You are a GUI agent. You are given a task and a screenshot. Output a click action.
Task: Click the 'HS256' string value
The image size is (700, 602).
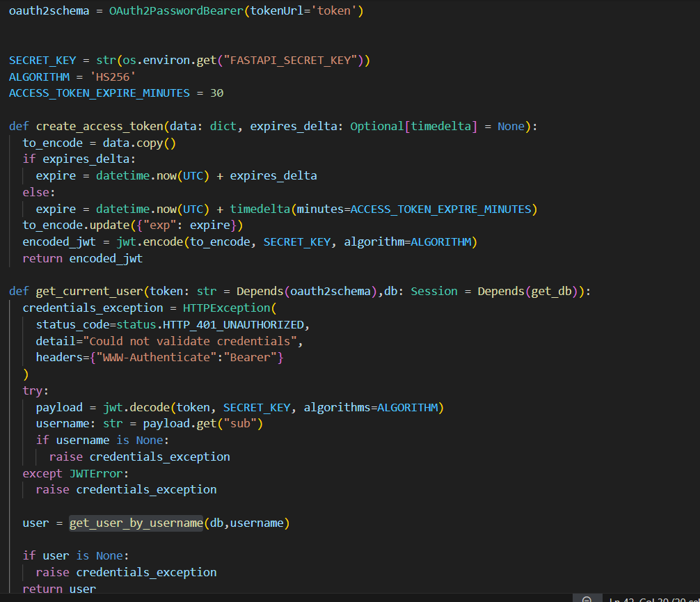coord(113,77)
